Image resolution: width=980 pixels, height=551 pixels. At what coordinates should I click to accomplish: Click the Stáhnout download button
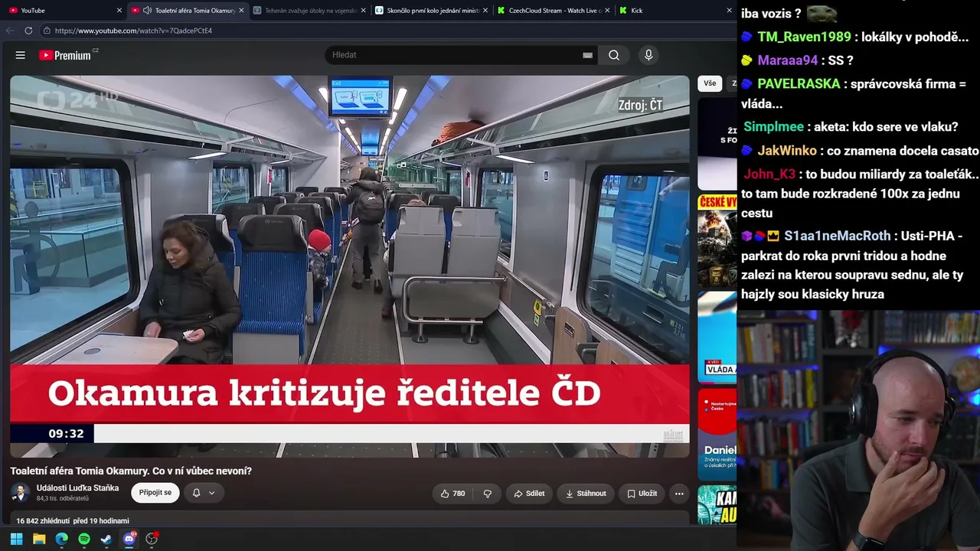(586, 494)
